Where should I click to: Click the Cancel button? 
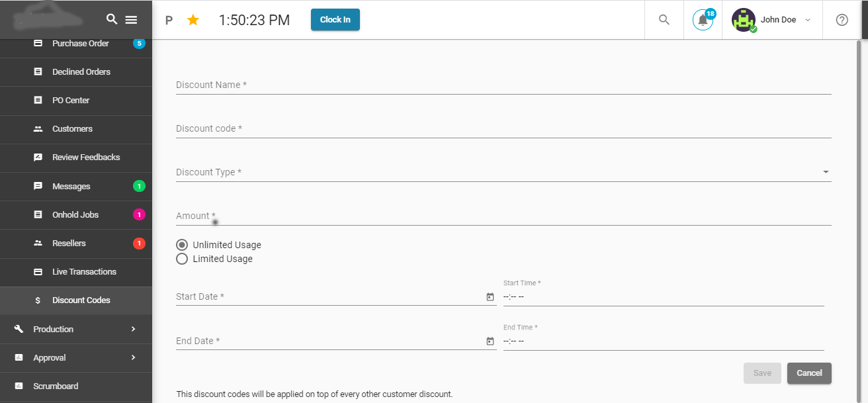coord(809,373)
